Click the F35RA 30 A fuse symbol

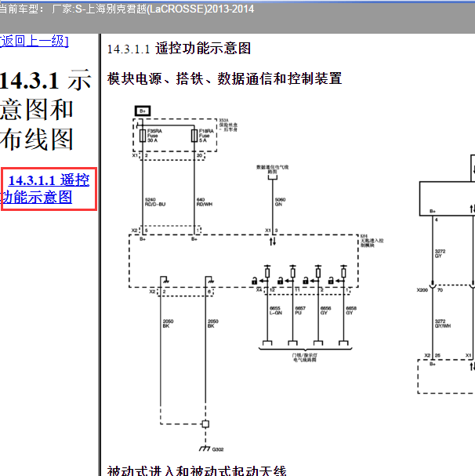(143, 136)
